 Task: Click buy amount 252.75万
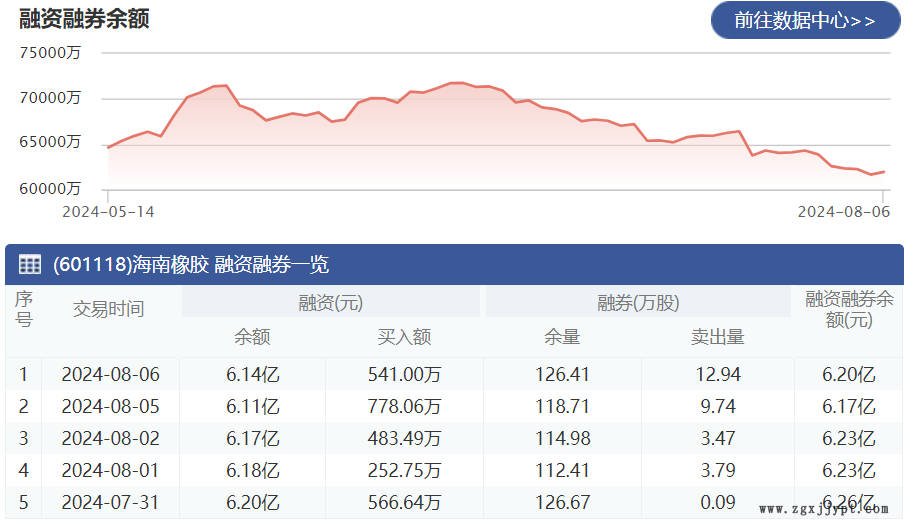[x=404, y=471]
